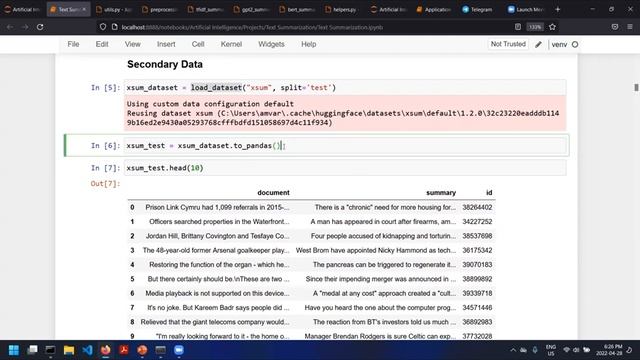Open the clock and date panel
This screenshot has height=360, width=640.
[x=609, y=350]
